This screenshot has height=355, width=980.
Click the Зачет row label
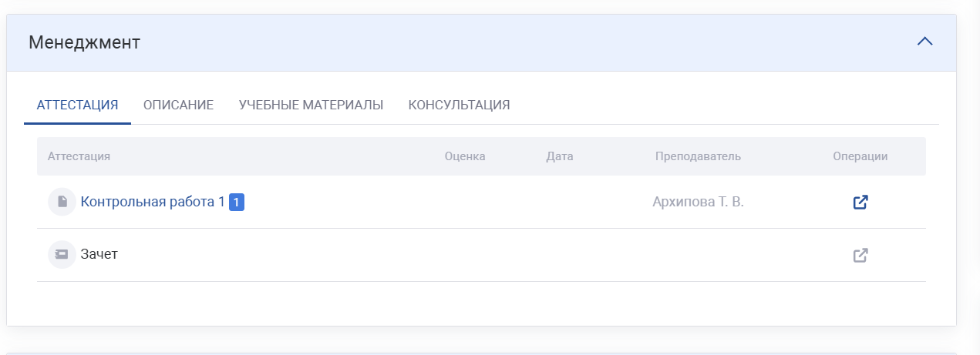pos(99,254)
